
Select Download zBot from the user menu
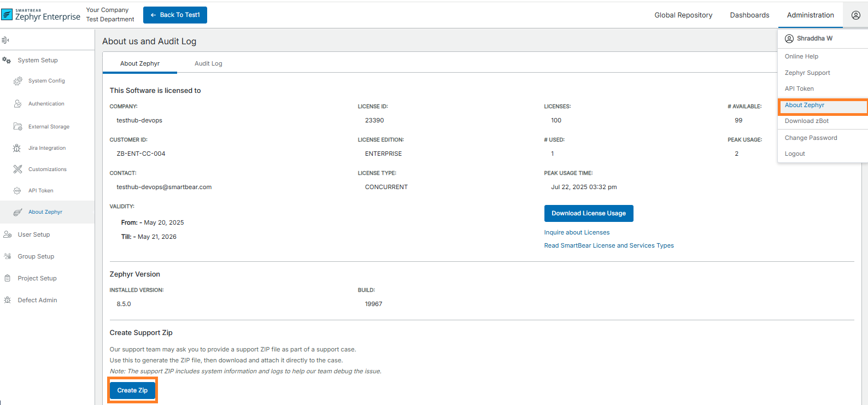pos(806,121)
